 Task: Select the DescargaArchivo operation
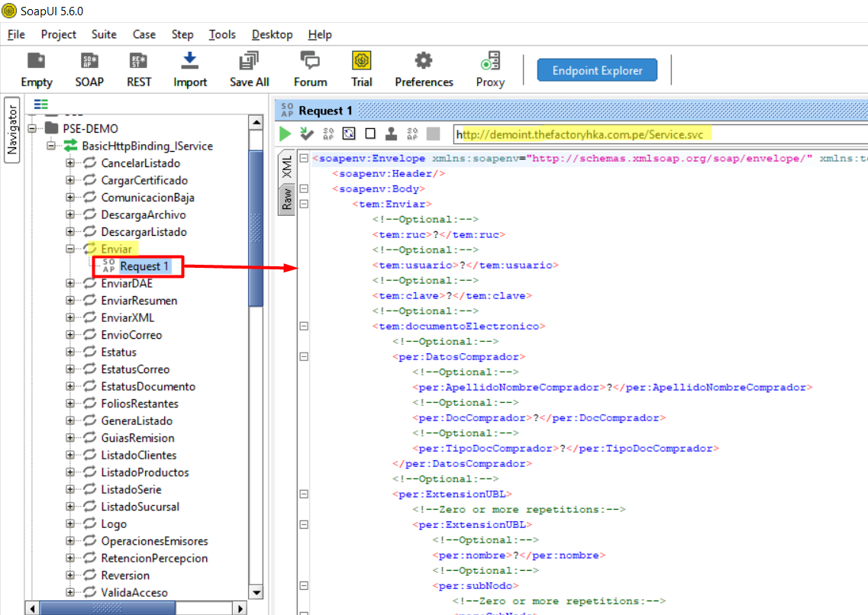point(144,214)
